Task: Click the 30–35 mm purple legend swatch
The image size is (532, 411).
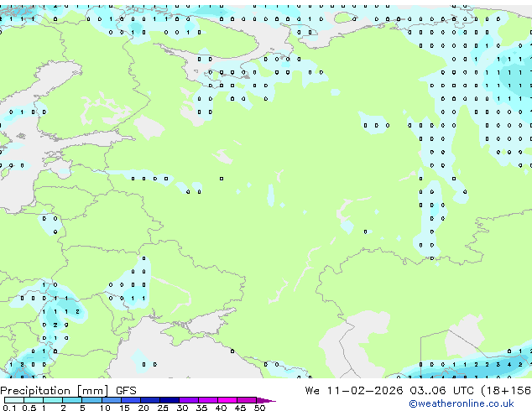Action: [189, 400]
